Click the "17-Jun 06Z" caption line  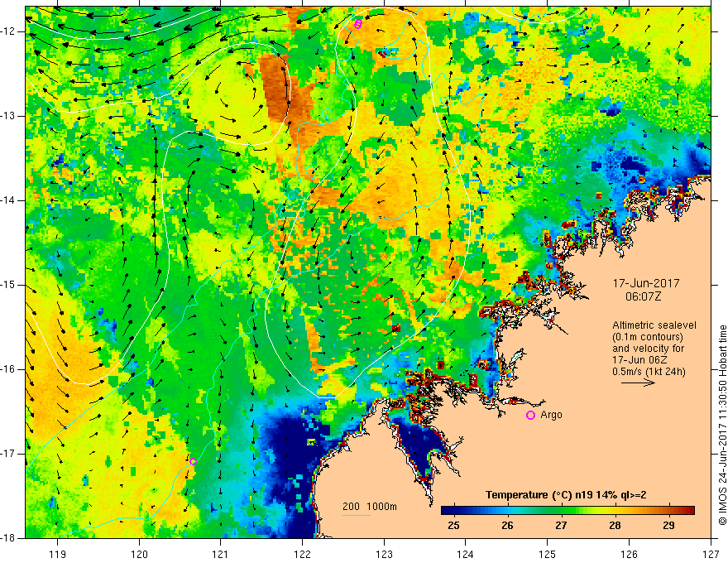tap(642, 360)
